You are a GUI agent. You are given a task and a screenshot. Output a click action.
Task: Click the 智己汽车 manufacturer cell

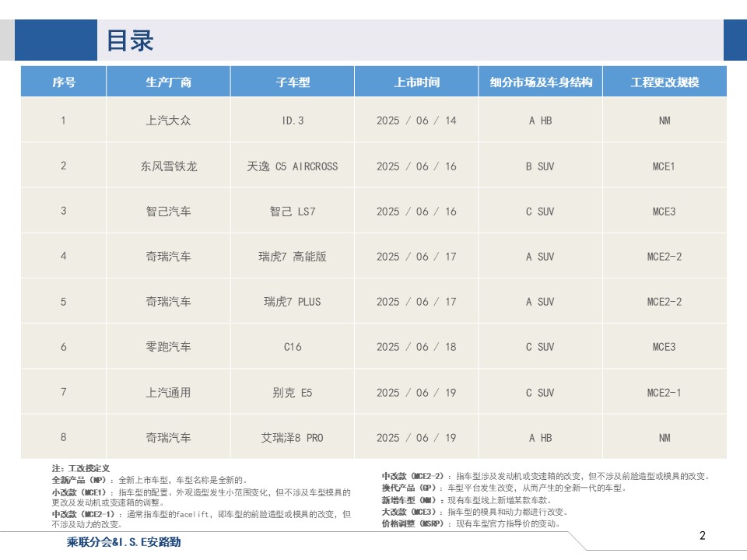168,212
